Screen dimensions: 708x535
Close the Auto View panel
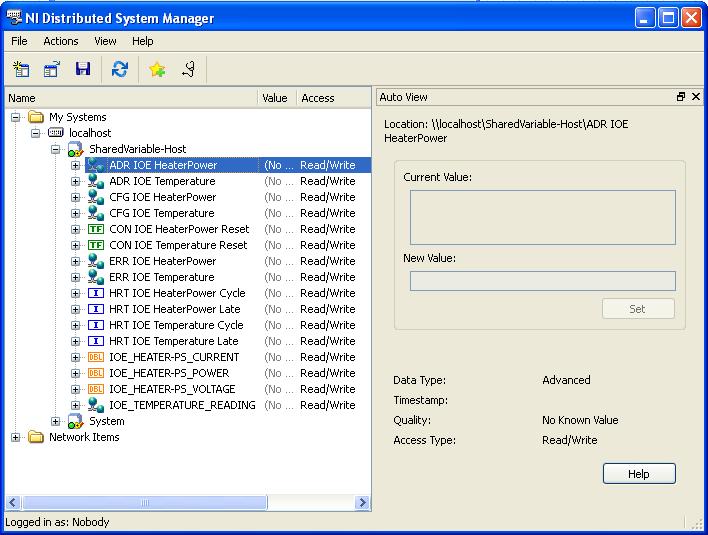pyautogui.click(x=696, y=97)
